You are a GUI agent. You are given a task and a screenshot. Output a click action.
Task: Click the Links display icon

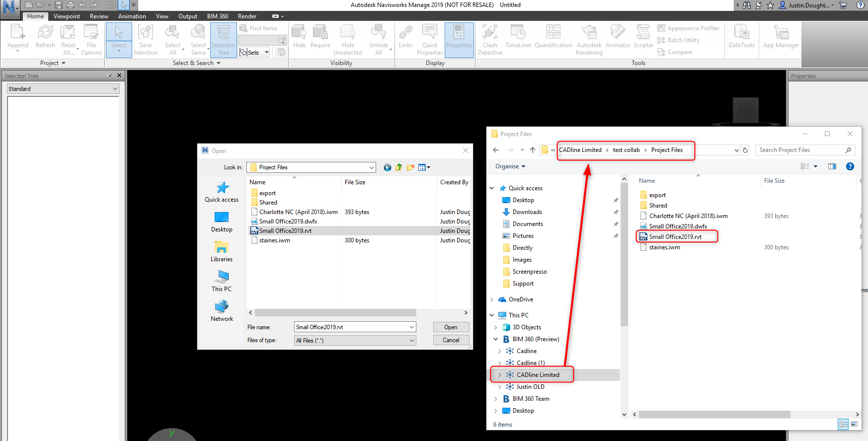pos(406,36)
